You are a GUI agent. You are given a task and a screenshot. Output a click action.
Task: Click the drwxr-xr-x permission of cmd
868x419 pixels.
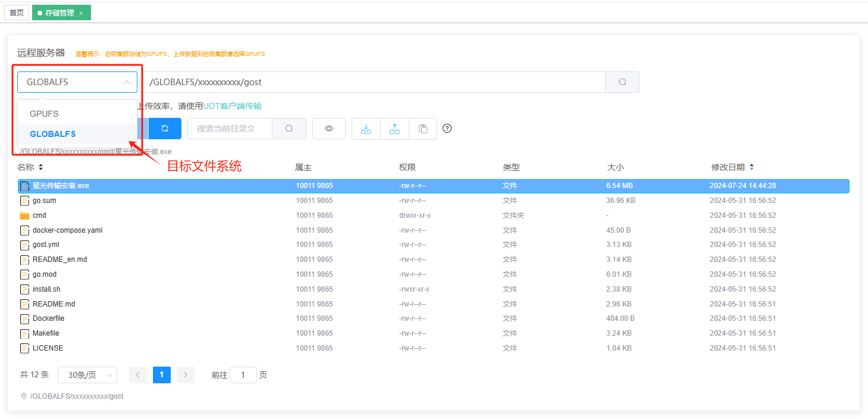point(415,215)
